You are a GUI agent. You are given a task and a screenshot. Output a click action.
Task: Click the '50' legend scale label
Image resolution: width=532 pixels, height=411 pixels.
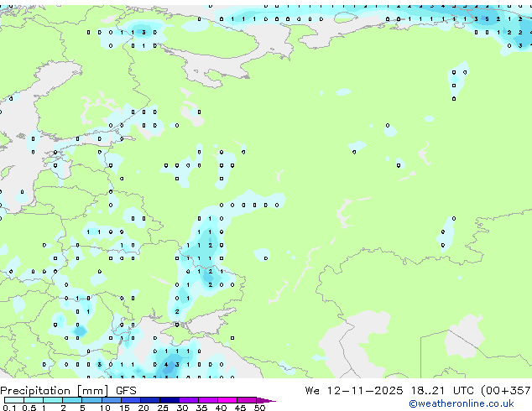point(259,408)
